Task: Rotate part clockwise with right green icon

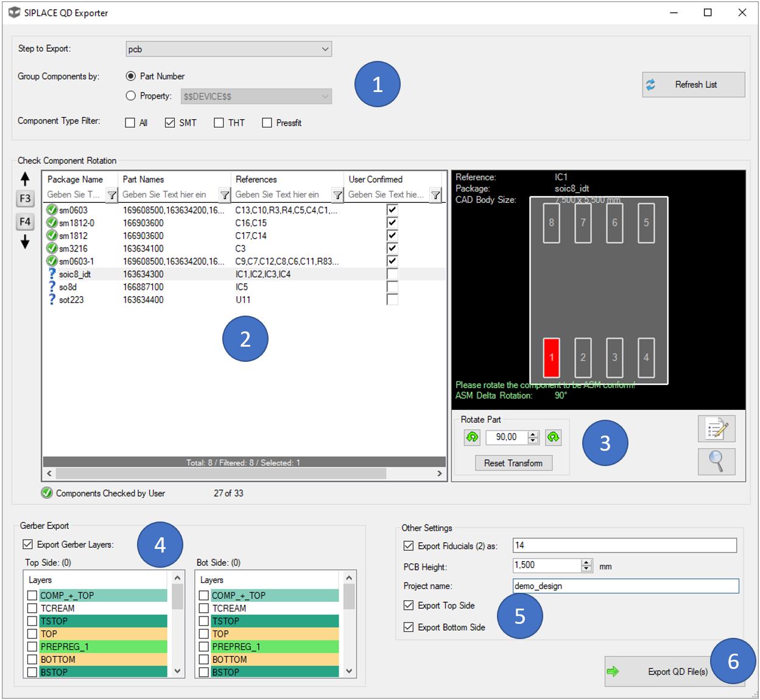Action: pyautogui.click(x=553, y=437)
